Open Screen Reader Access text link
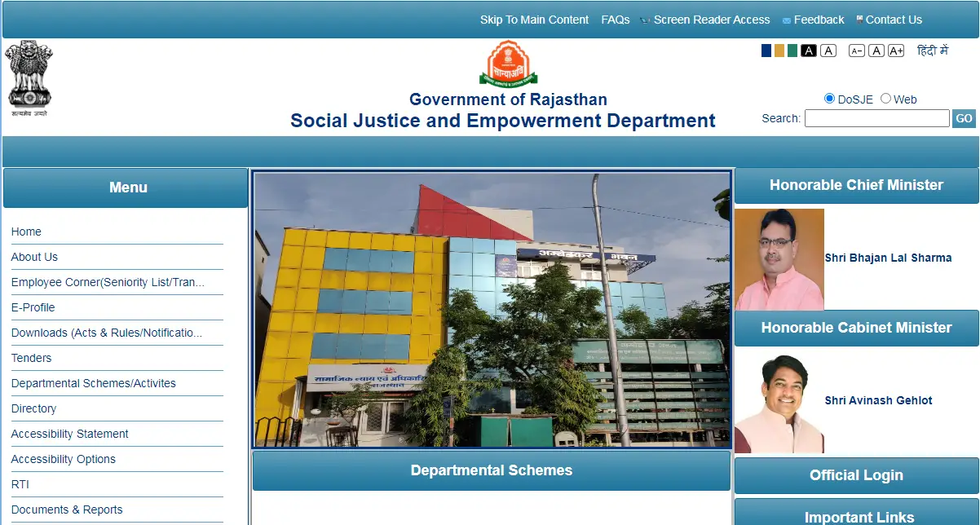Viewport: 980px width, 525px height. [712, 20]
